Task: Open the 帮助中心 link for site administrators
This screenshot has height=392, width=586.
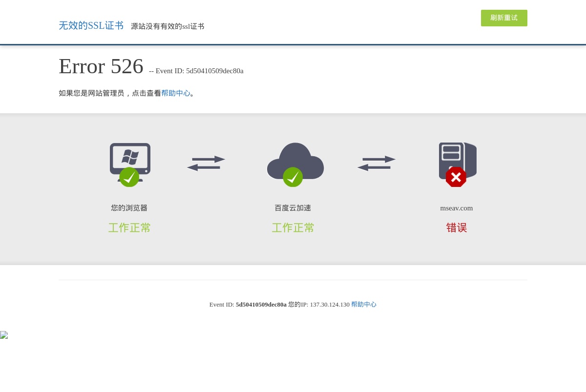Action: [x=176, y=93]
